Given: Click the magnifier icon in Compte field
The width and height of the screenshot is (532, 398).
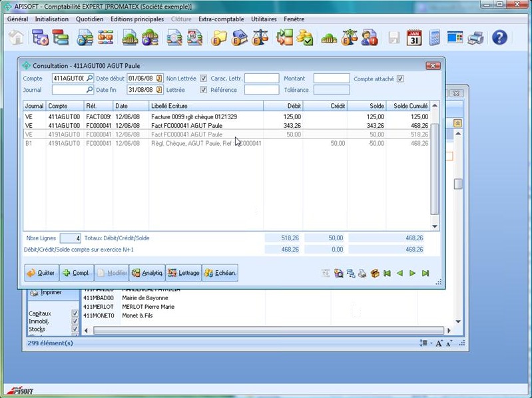Looking at the screenshot, I should click(89, 79).
